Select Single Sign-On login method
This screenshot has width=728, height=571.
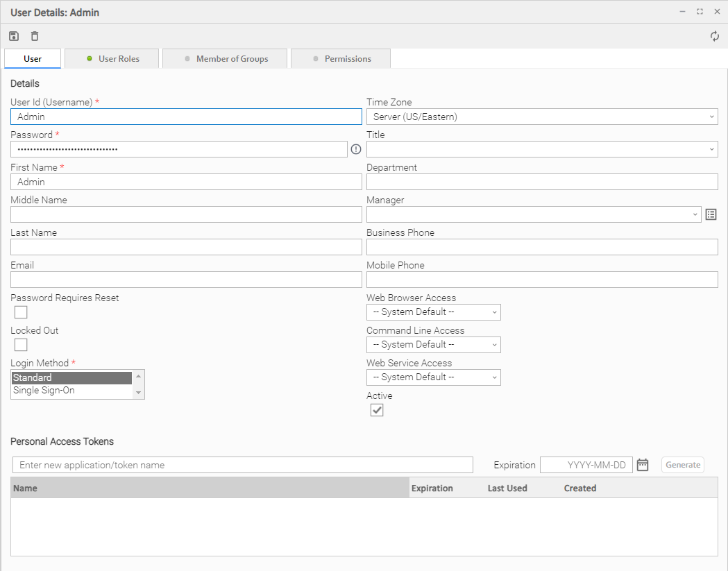coord(44,391)
